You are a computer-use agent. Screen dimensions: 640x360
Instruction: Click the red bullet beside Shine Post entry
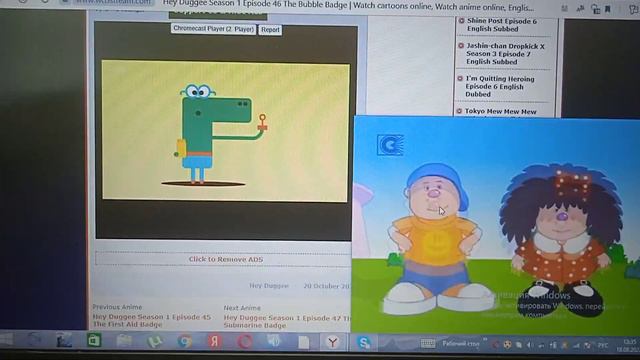pos(461,20)
